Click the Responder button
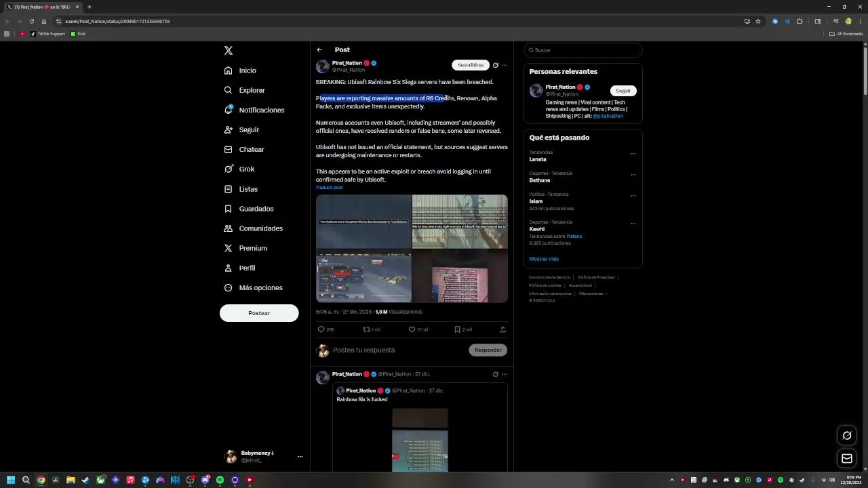The image size is (868, 488). tap(488, 350)
